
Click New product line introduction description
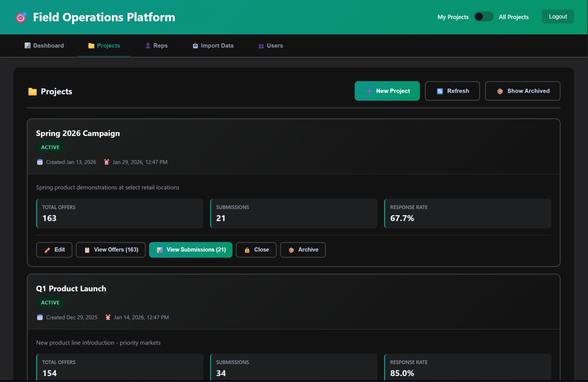(98, 343)
